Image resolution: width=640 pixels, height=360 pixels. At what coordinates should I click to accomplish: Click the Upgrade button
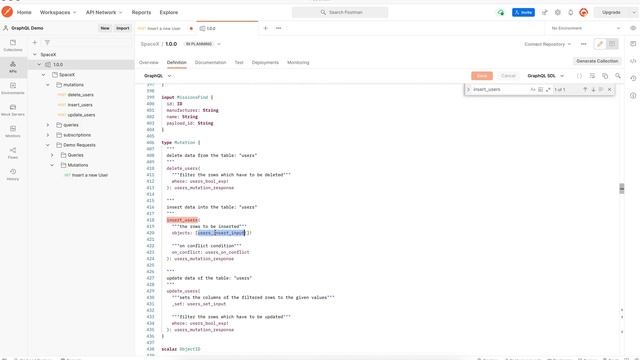(x=611, y=12)
